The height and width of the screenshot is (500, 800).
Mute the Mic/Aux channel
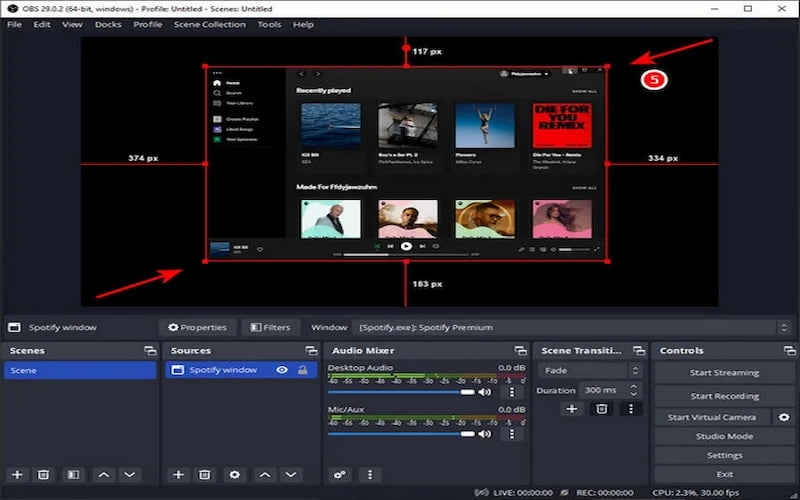click(x=485, y=433)
